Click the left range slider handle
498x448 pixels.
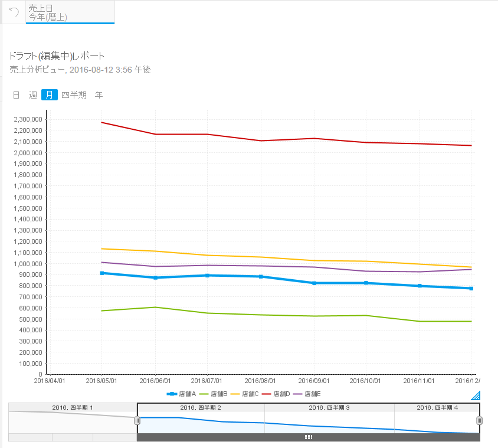pyautogui.click(x=137, y=421)
